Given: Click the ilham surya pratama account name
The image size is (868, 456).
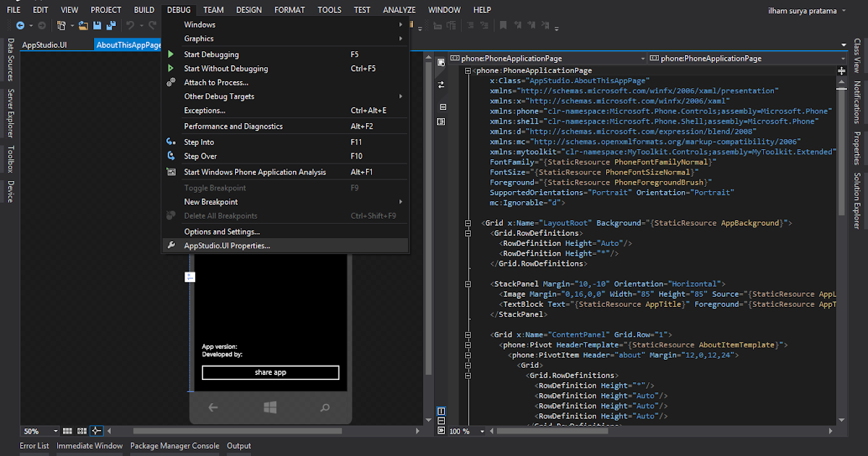Looking at the screenshot, I should 802,9.
